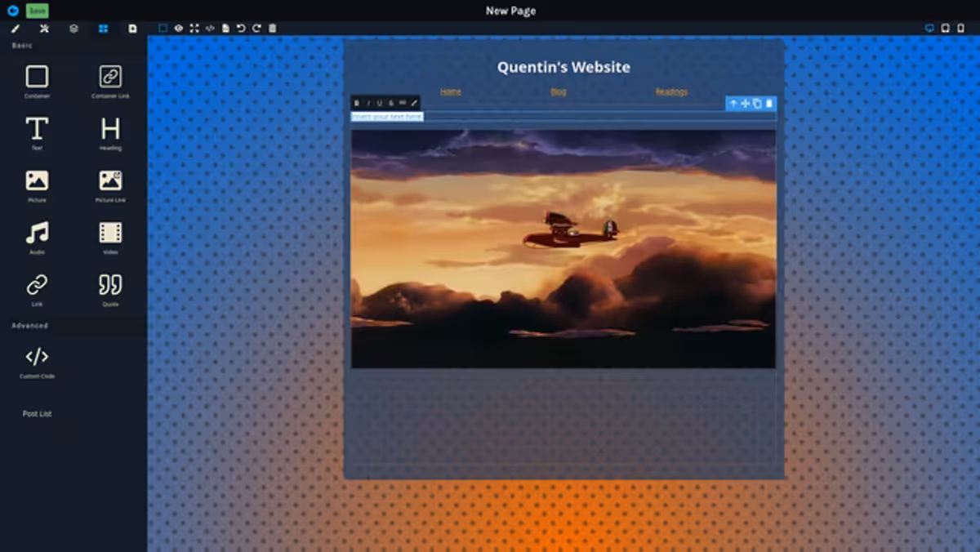Click the Blog navigation link
The width and height of the screenshot is (980, 552).
[x=558, y=91]
